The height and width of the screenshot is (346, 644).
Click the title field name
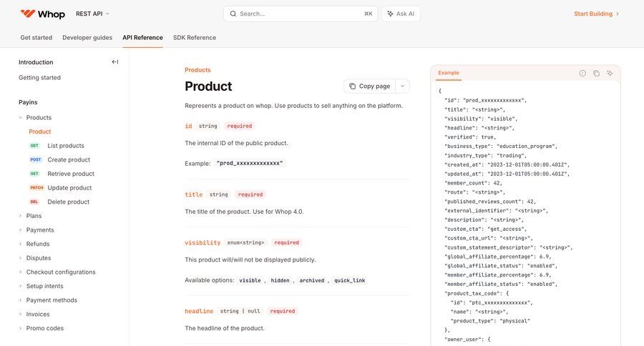coord(193,194)
